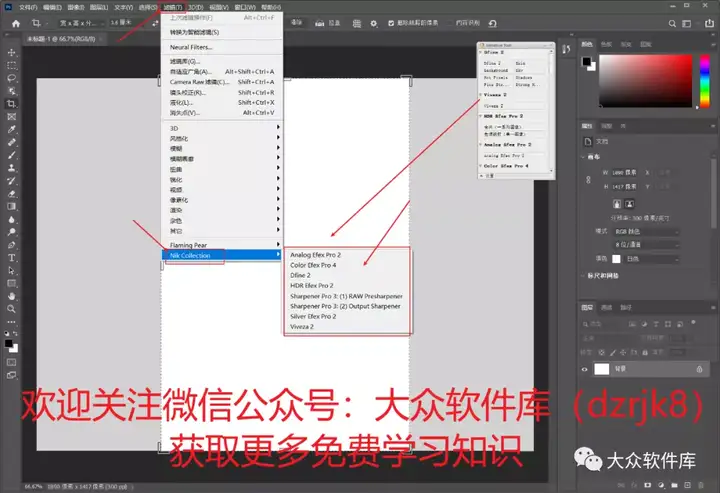Select the Crop tool in toolbox
The image size is (720, 493).
pos(11,104)
